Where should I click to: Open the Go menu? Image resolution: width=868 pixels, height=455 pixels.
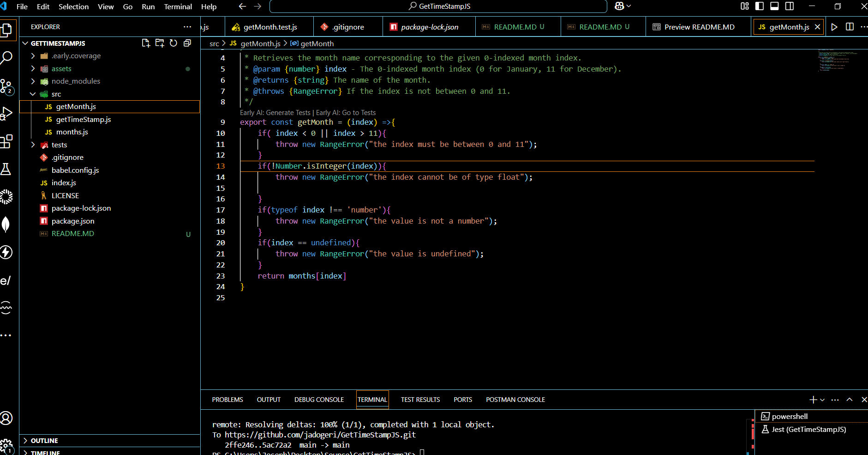(128, 6)
